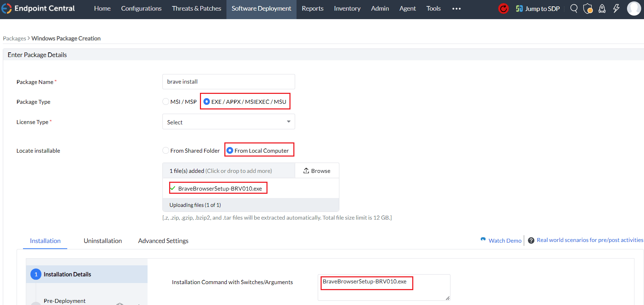The image size is (644, 305).
Task: Go to Threats & Patches
Action: pos(196,9)
